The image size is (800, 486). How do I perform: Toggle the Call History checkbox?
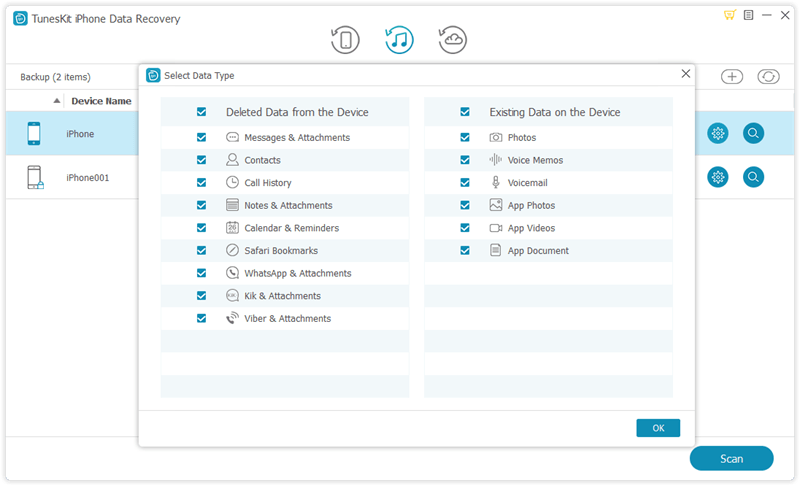pos(202,182)
